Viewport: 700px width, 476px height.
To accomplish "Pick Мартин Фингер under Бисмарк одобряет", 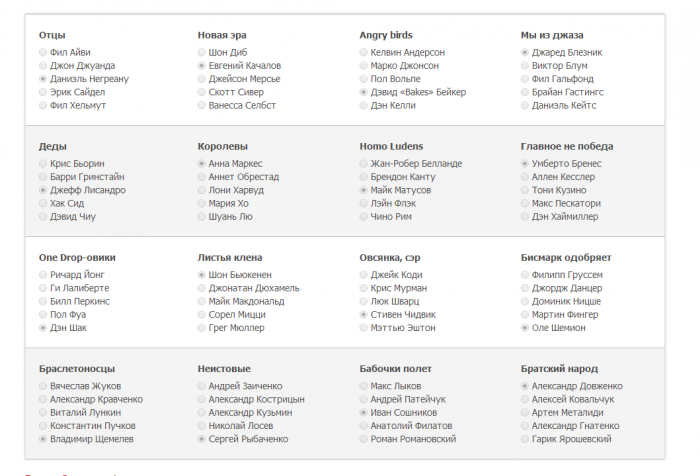I will [525, 314].
